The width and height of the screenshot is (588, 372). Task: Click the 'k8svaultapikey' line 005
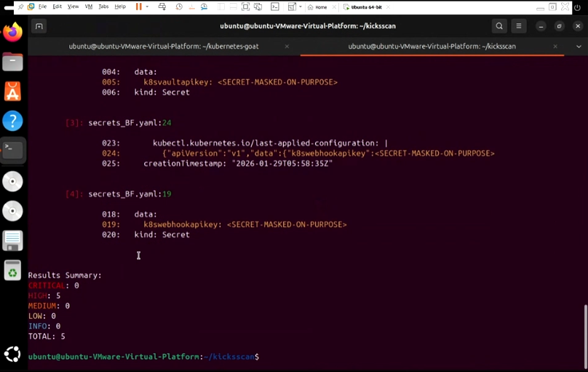[220, 82]
